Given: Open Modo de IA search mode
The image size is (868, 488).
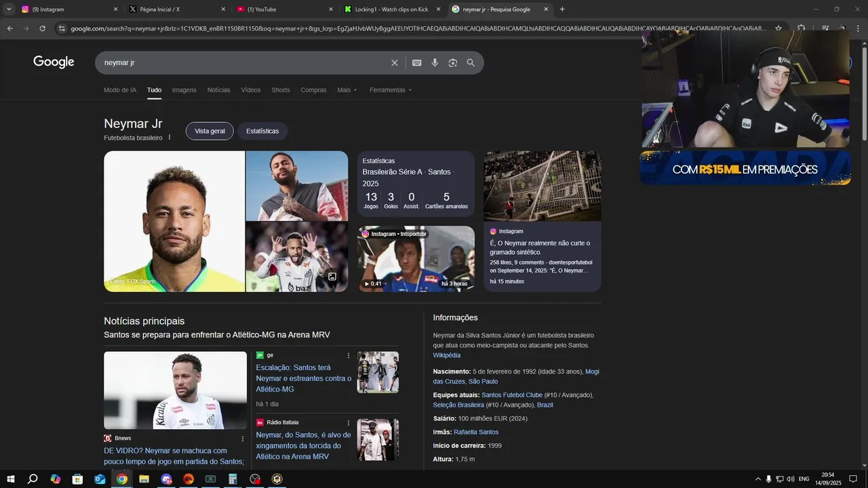Looking at the screenshot, I should [120, 90].
